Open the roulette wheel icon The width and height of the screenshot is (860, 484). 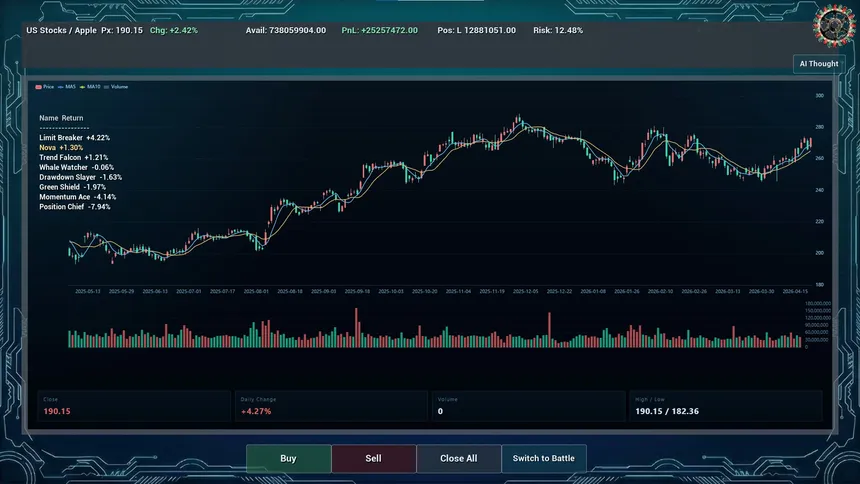click(x=834, y=26)
